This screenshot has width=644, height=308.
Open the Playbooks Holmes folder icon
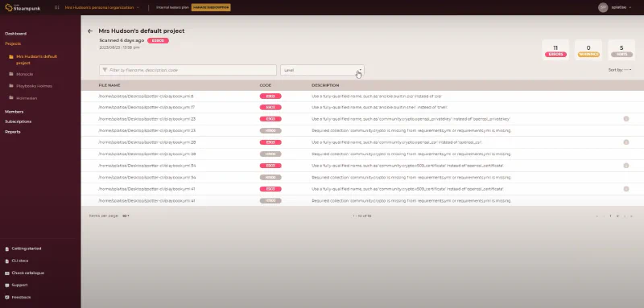pyautogui.click(x=11, y=86)
